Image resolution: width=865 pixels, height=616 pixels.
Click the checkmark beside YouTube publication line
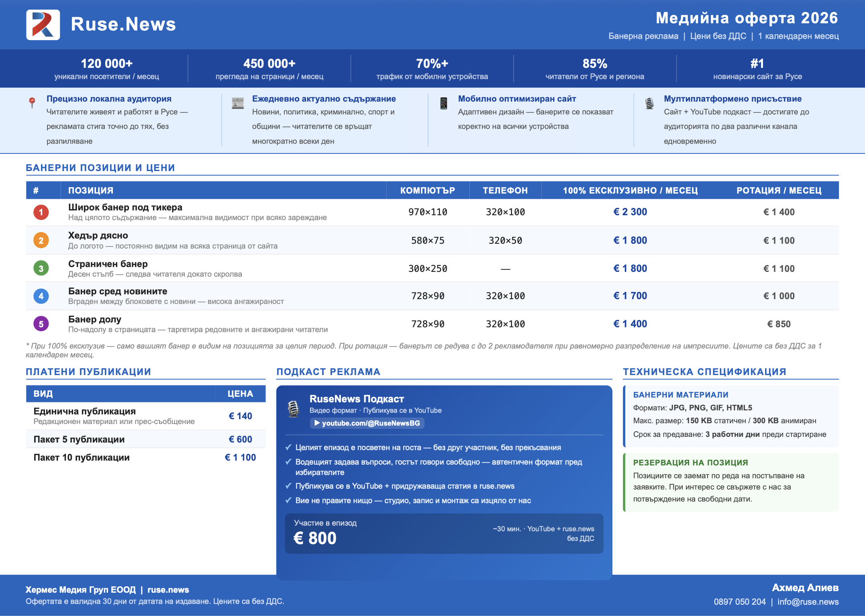288,486
